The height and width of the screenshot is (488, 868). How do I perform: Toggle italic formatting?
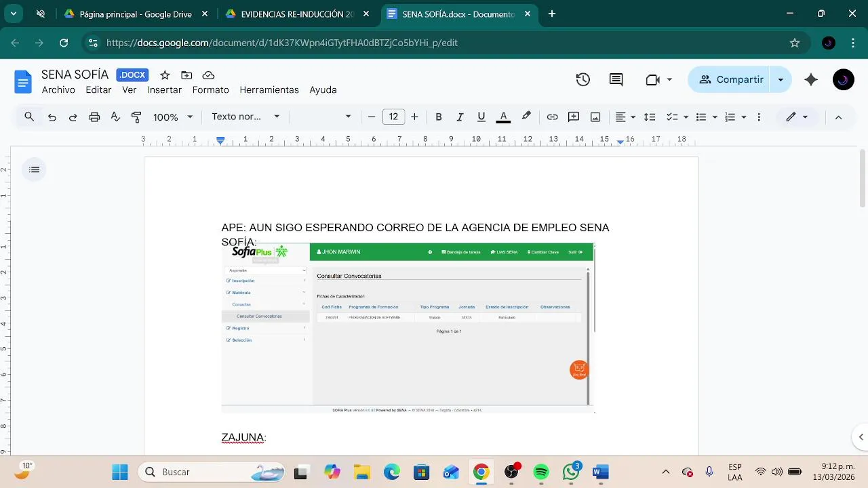pyautogui.click(x=460, y=117)
